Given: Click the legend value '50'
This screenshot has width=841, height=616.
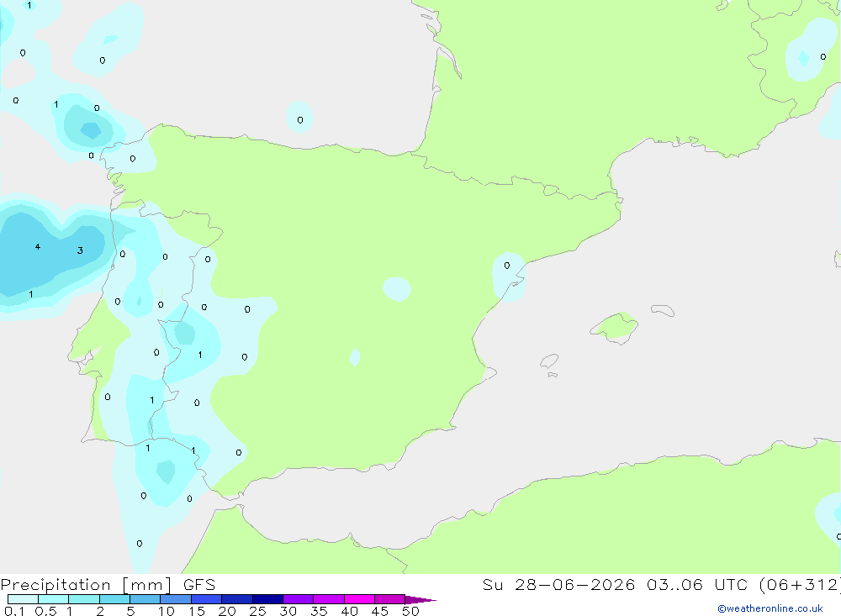Looking at the screenshot, I should (x=410, y=611).
